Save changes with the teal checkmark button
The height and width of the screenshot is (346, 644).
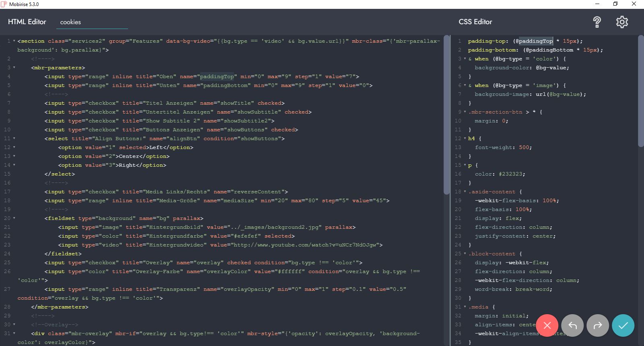pyautogui.click(x=623, y=325)
